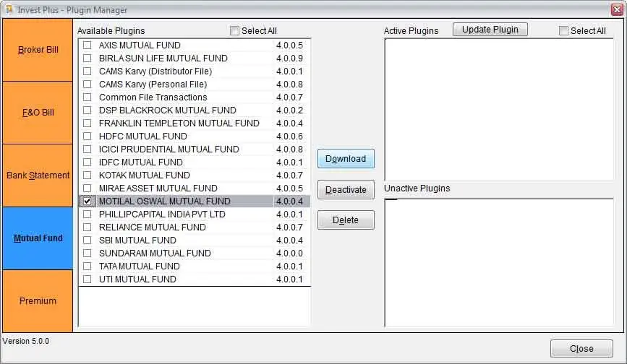Tick the FRANKLIN TEMPLETON MUTUAL FUND checkbox

tap(88, 123)
